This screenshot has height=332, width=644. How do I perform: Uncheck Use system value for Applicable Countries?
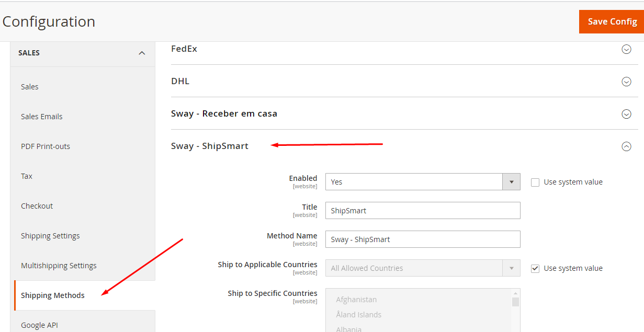[x=535, y=269]
